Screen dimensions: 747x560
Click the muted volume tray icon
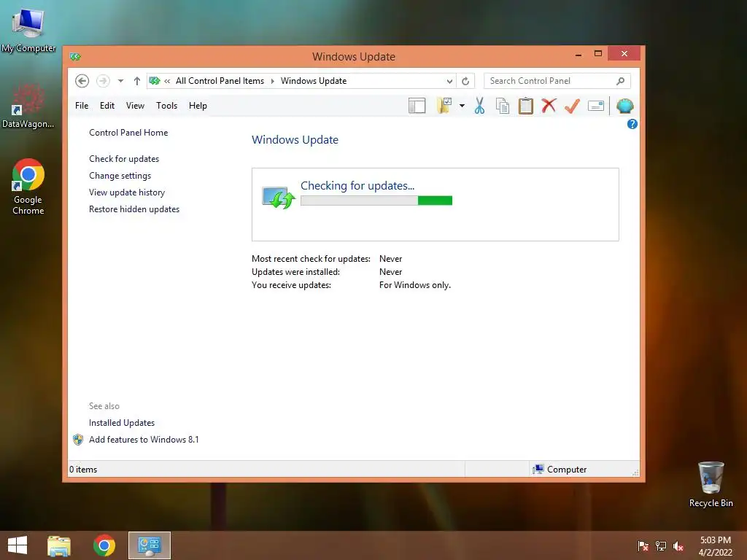coord(678,545)
